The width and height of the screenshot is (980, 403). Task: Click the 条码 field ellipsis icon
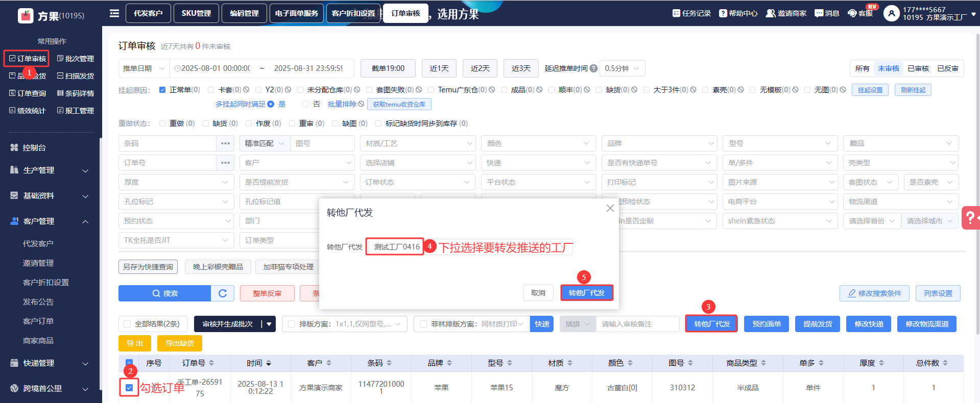pos(225,143)
